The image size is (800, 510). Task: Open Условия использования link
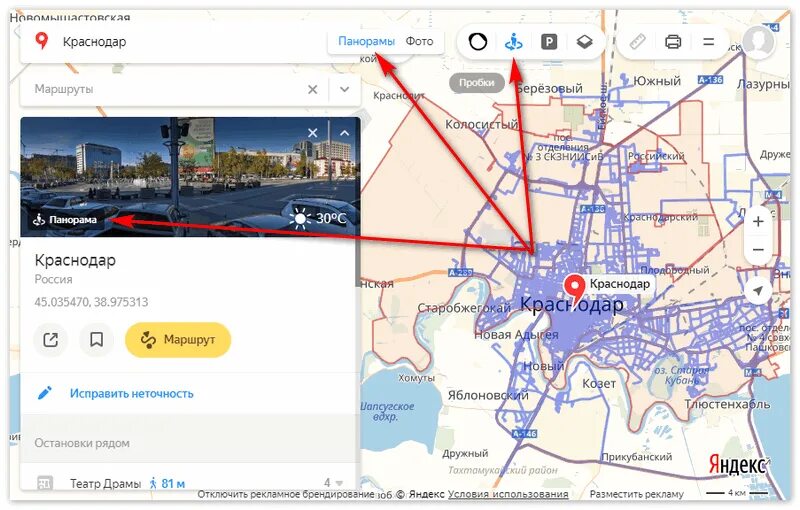coord(508,494)
